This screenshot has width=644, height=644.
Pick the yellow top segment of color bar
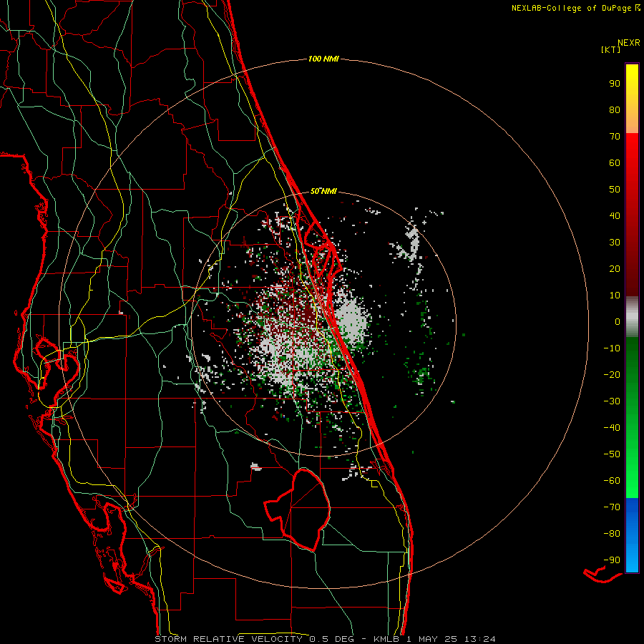click(x=632, y=99)
